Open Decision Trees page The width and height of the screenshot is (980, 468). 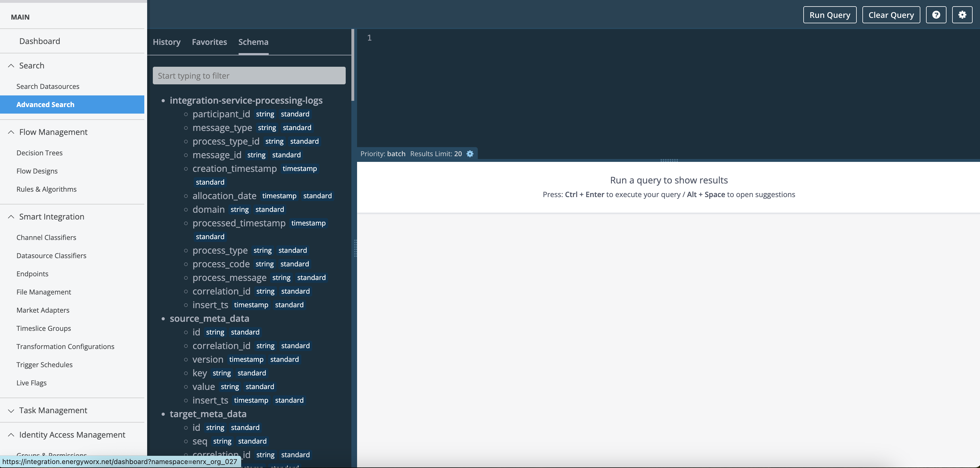(39, 153)
